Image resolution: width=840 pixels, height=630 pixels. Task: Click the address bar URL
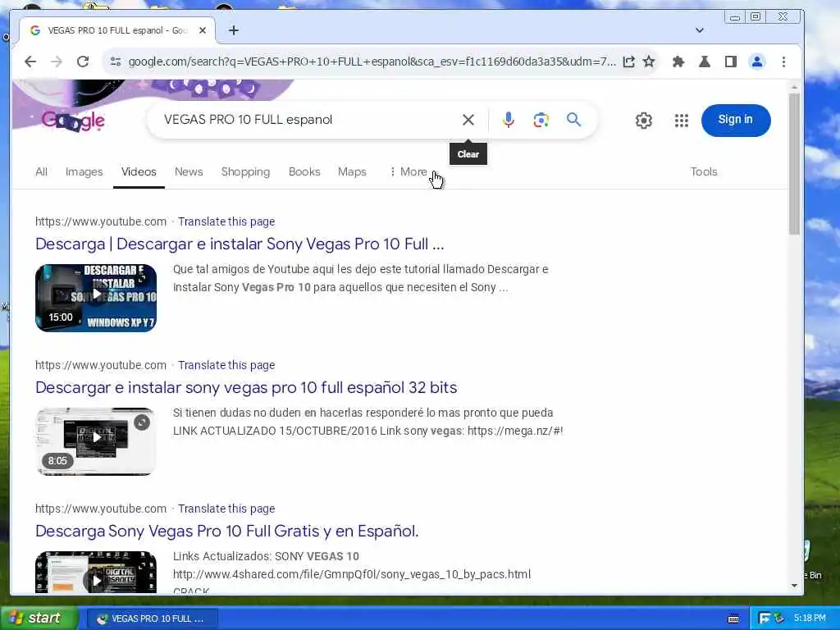coord(372,62)
